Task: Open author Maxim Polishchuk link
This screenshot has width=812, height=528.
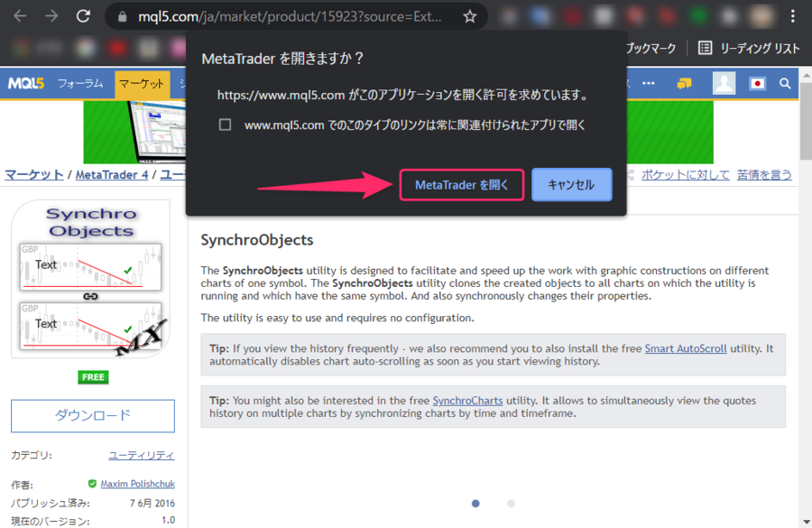Action: point(137,484)
